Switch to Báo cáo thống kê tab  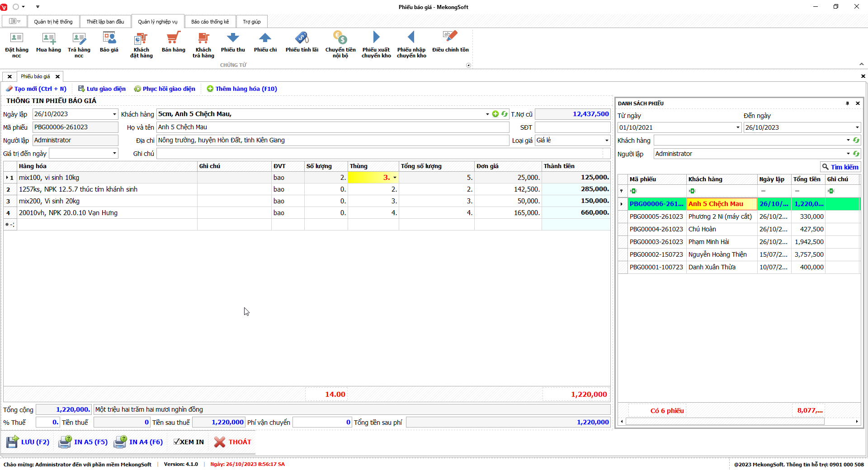210,22
